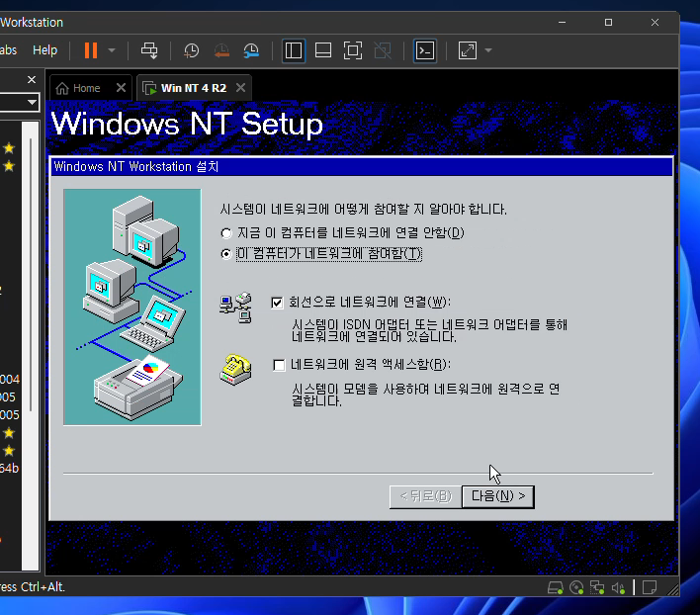Click the yellow telephone modem icon
This screenshot has height=615, width=700.
pos(235,370)
